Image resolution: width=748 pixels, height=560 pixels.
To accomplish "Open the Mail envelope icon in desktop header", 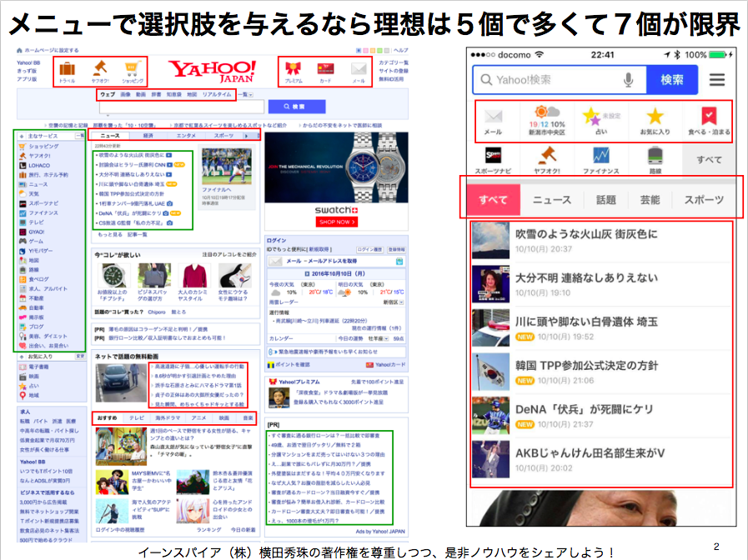I will 359,68.
